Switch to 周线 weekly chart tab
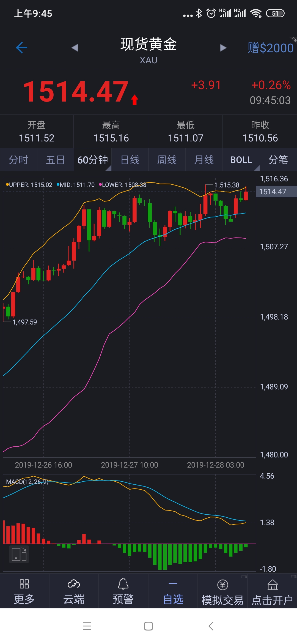Viewport: 297px width, 644px height. point(167,160)
